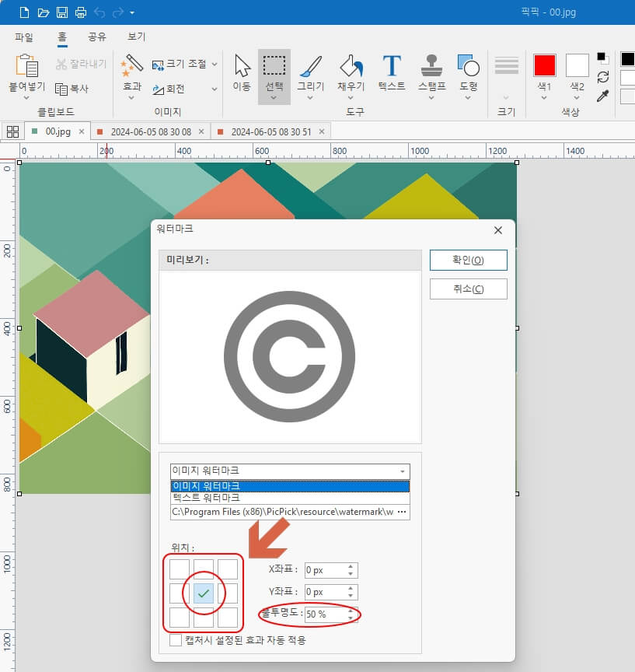The height and width of the screenshot is (672, 635).
Task: Undo with the back arrow icon
Action: click(x=99, y=12)
